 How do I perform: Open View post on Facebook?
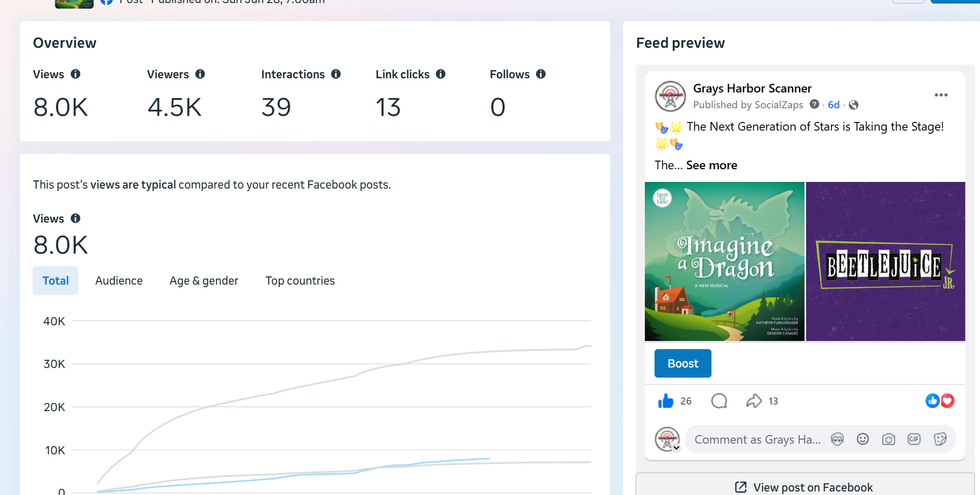point(805,487)
